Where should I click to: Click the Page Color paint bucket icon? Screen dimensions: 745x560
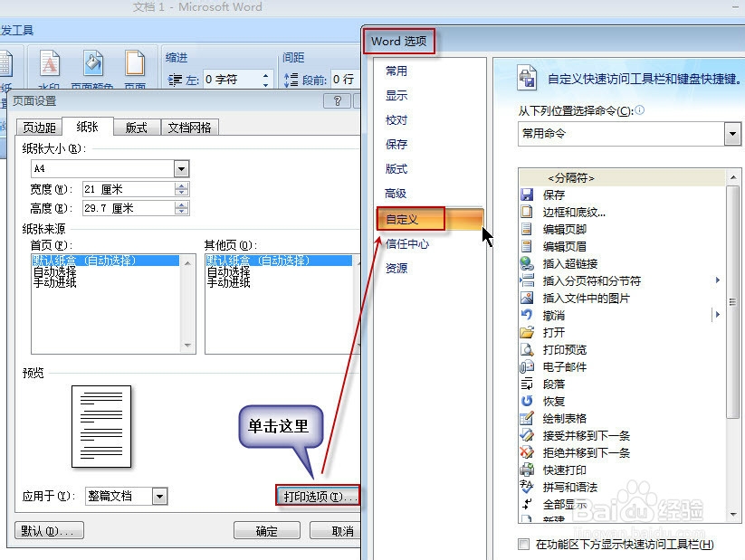(x=93, y=63)
